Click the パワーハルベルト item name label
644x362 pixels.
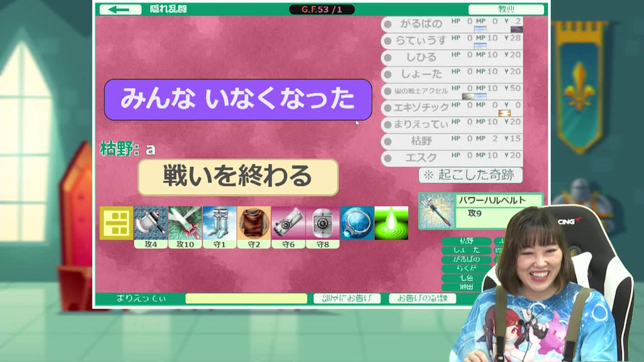(492, 200)
